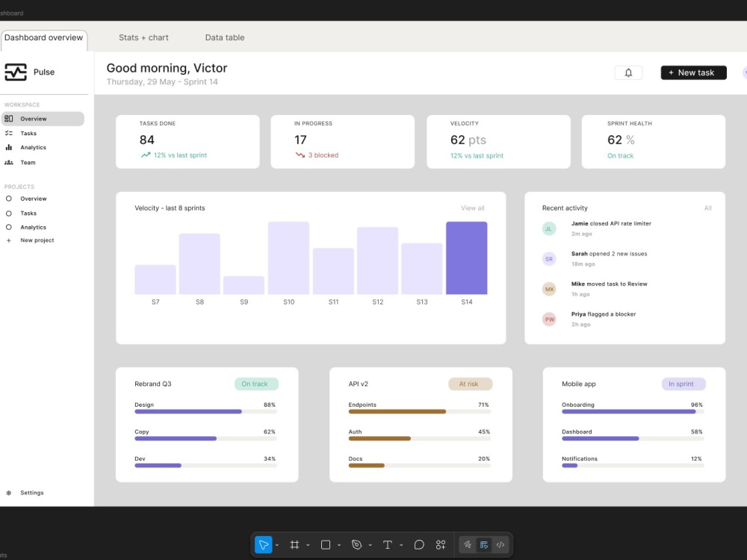Click "Jamie closed API rate limiter" entry

(x=611, y=224)
